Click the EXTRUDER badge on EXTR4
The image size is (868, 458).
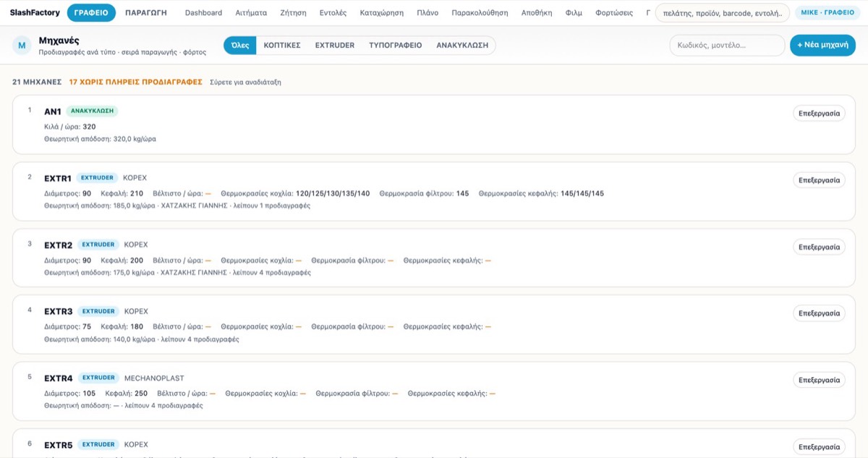[x=98, y=378]
